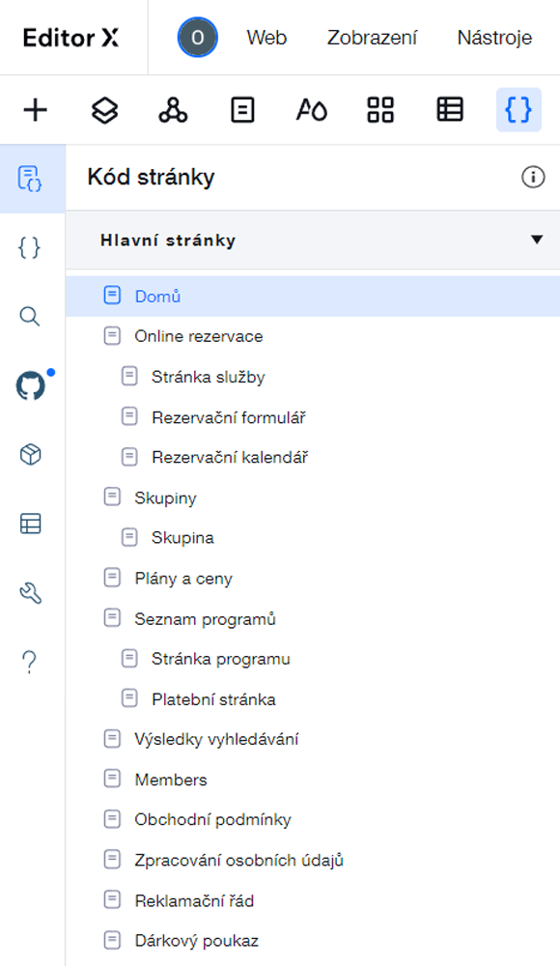Open the Zobrazení menu
The height and width of the screenshot is (966, 560).
coord(372,38)
